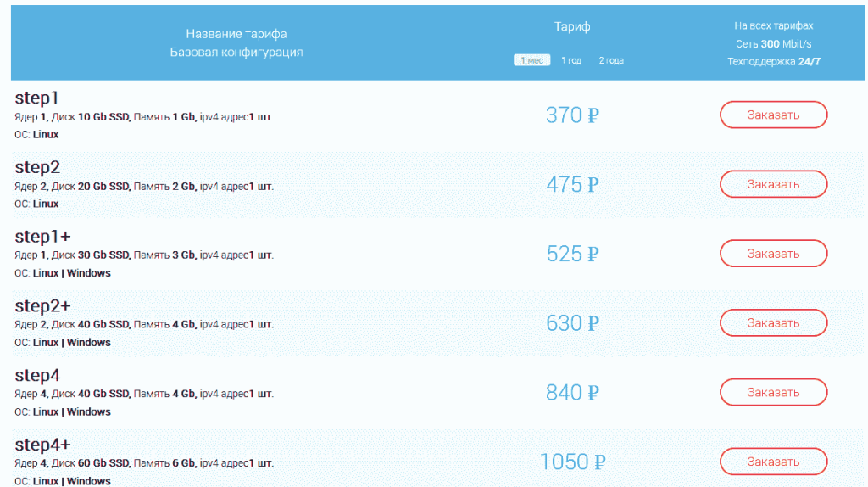868x487 pixels.
Task: Order the step1 plan with Заказать
Action: click(x=773, y=115)
